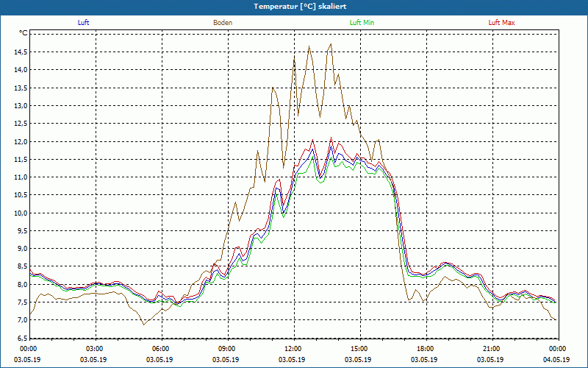588x368 pixels.
Task: Select the 9,0 y-axis value
Action: 21,249
